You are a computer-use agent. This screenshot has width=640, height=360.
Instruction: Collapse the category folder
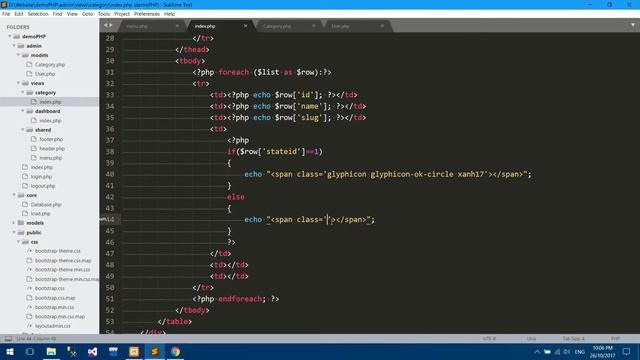click(23, 92)
